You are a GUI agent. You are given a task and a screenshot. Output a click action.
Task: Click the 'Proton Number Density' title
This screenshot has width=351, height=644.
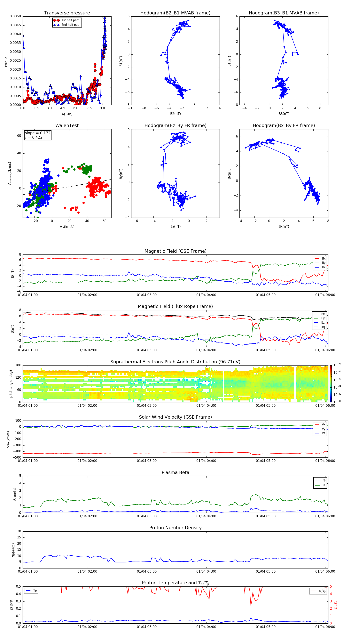pos(175,528)
